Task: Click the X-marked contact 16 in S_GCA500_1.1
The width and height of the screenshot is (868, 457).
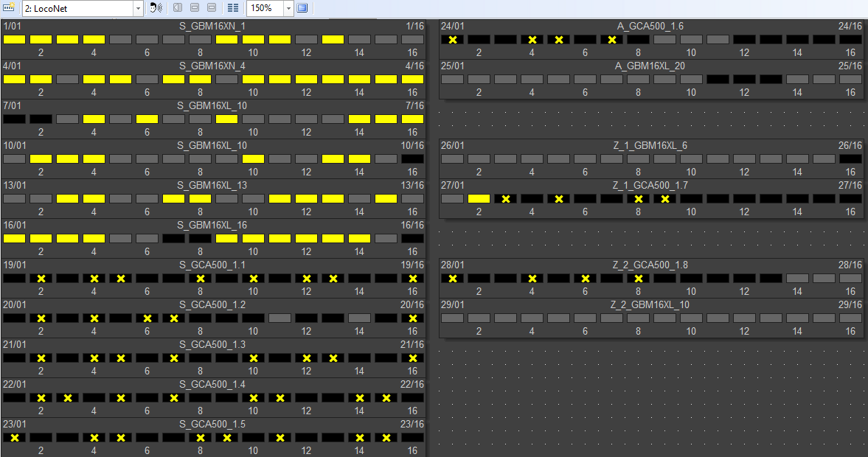Action: pos(413,279)
